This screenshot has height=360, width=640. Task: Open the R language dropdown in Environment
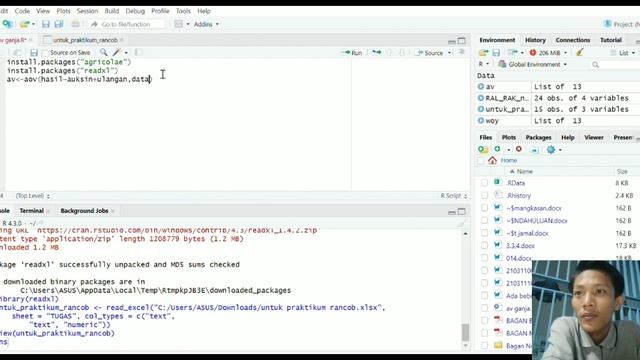click(x=484, y=64)
